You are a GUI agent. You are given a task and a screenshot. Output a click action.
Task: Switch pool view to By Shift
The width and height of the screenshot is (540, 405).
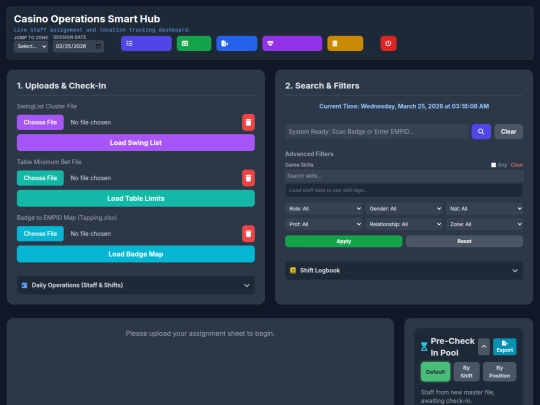466,372
